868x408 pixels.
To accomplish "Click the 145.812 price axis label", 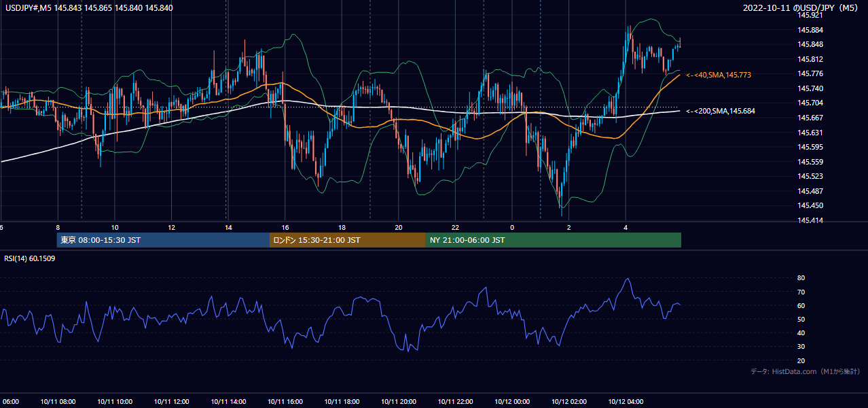I will click(x=810, y=59).
